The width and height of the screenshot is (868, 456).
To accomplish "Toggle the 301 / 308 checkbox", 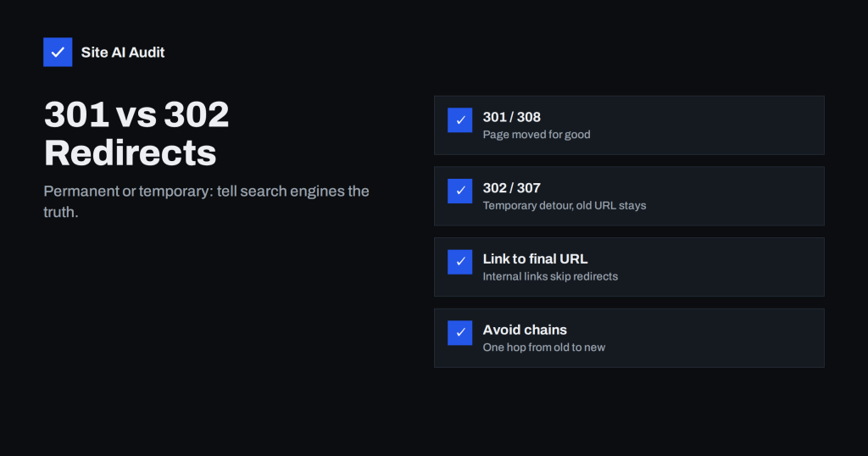I will (460, 120).
